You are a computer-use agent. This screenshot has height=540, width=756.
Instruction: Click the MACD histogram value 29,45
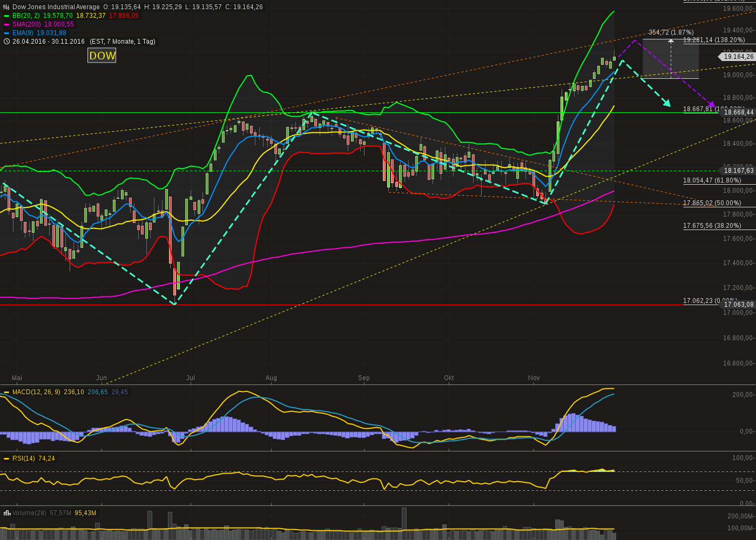pyautogui.click(x=120, y=392)
